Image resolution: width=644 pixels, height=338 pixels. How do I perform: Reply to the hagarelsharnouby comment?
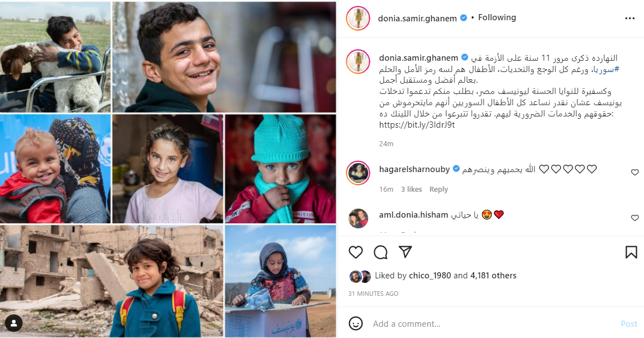[x=438, y=189]
